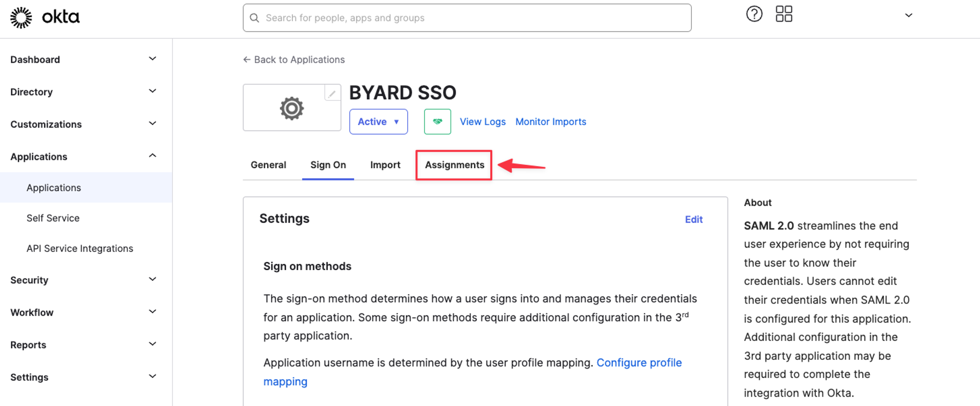Image resolution: width=980 pixels, height=406 pixels.
Task: Expand the Settings sidebar menu
Action: 86,377
